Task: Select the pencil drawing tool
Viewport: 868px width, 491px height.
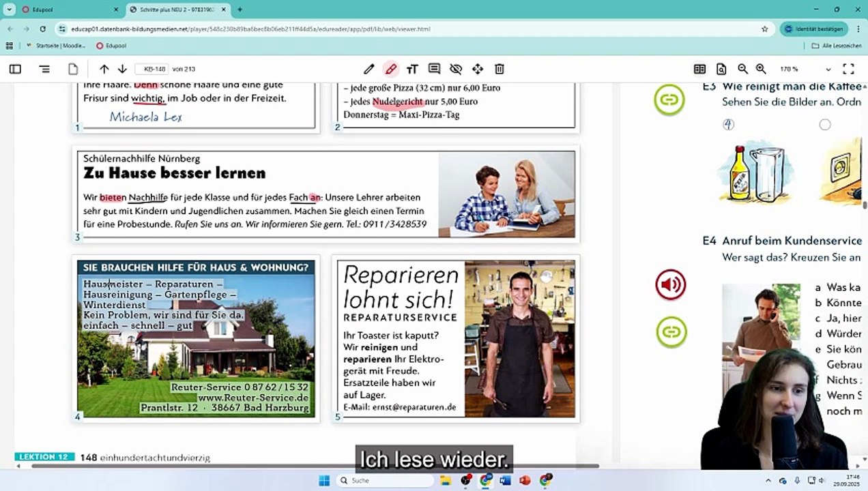Action: (x=368, y=69)
